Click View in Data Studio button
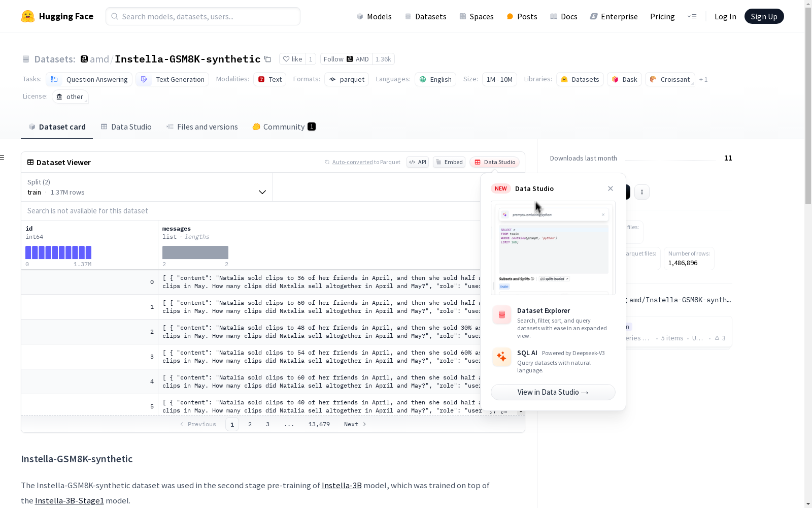The image size is (812, 508). tap(553, 392)
